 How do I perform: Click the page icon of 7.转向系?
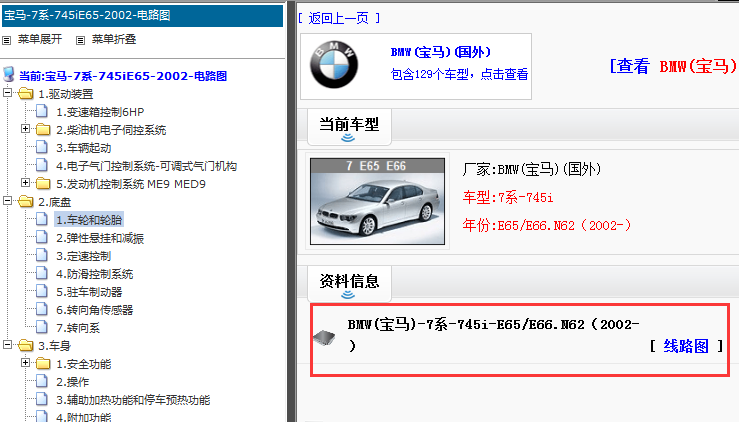click(42, 327)
